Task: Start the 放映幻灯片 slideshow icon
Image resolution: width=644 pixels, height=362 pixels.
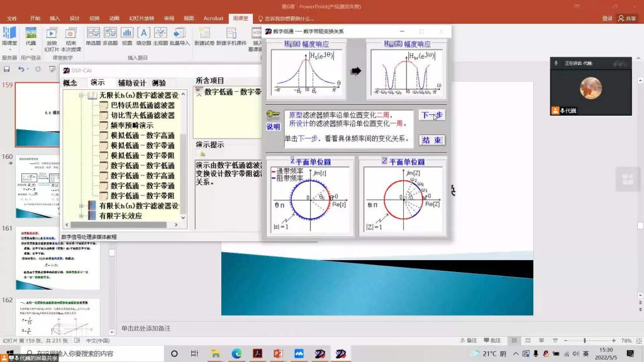Action: click(x=52, y=36)
